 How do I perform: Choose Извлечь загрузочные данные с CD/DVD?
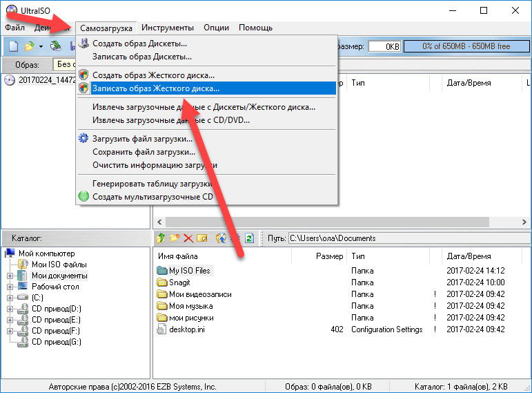206,120
